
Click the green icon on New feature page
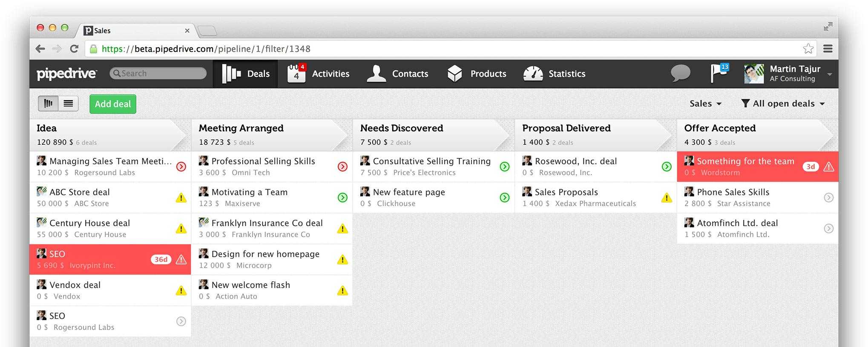pyautogui.click(x=505, y=198)
